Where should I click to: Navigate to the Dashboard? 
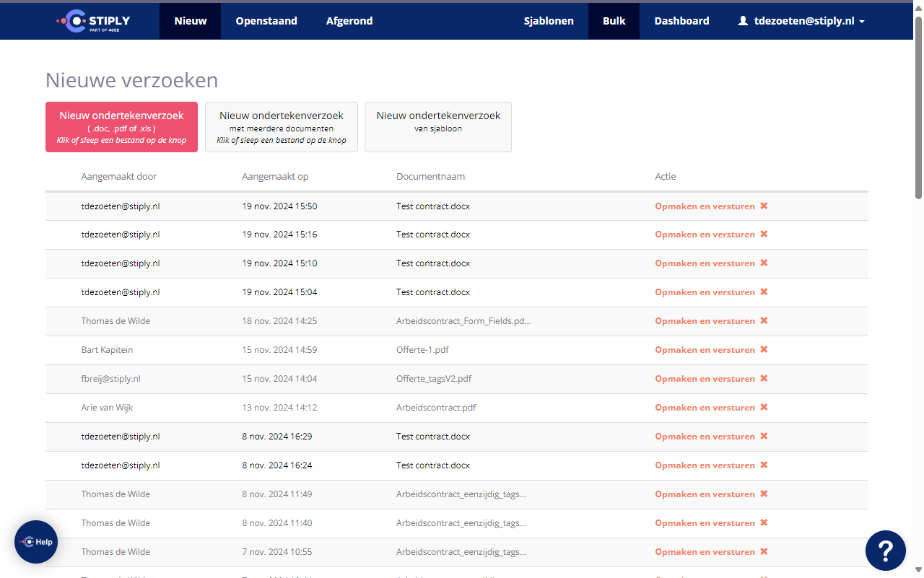click(x=681, y=21)
